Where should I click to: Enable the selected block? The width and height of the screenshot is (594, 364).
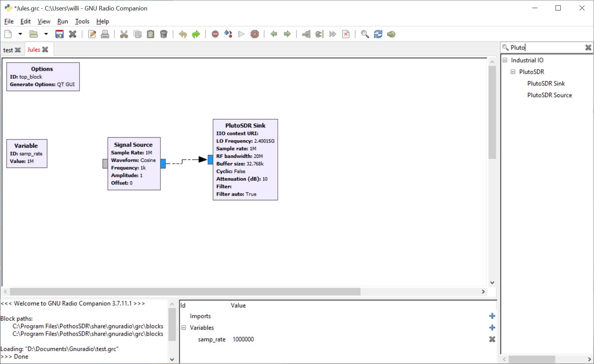[x=306, y=34]
